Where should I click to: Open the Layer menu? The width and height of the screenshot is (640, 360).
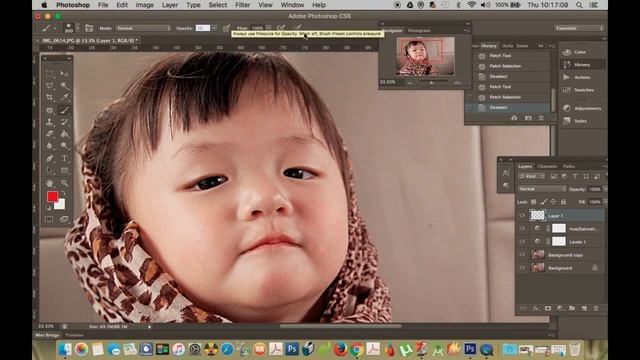170,5
